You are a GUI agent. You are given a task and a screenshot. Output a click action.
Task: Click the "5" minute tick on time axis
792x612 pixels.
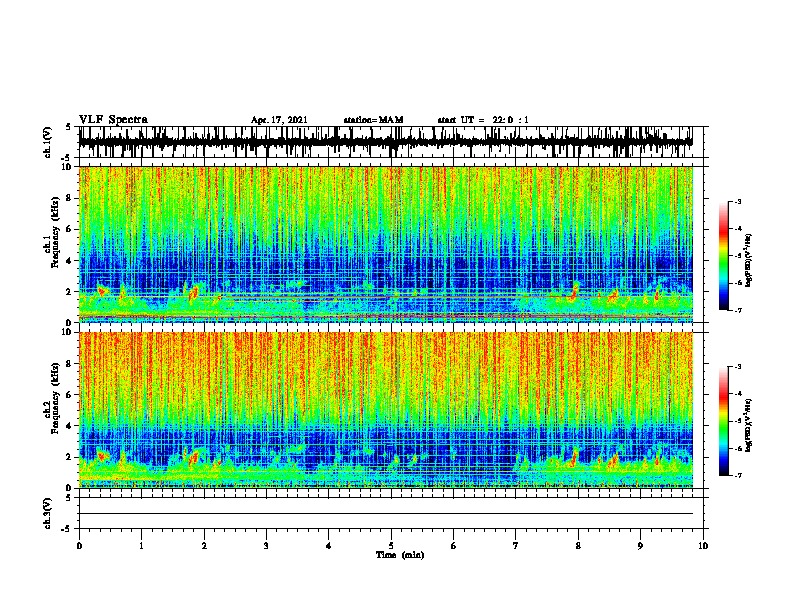391,545
